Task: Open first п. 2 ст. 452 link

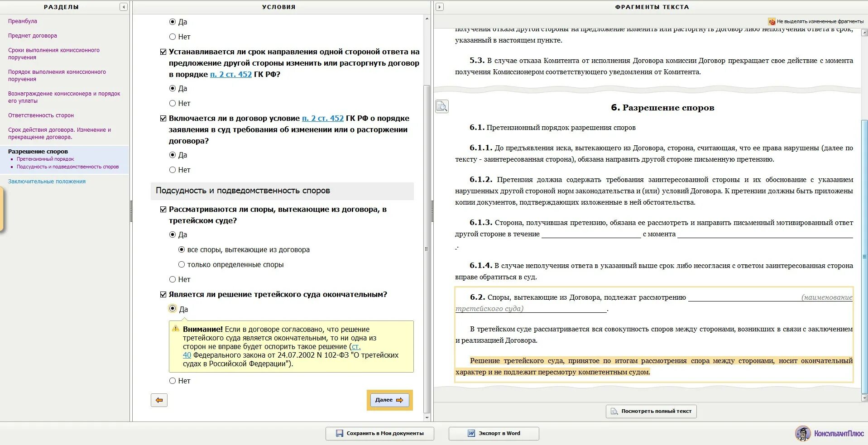Action: point(231,75)
